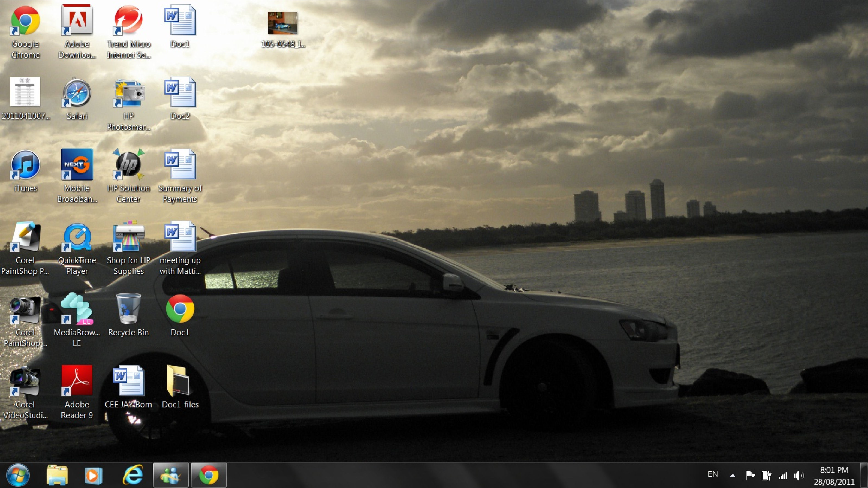The image size is (868, 488).
Task: Click the EN language indicator
Action: (713, 474)
